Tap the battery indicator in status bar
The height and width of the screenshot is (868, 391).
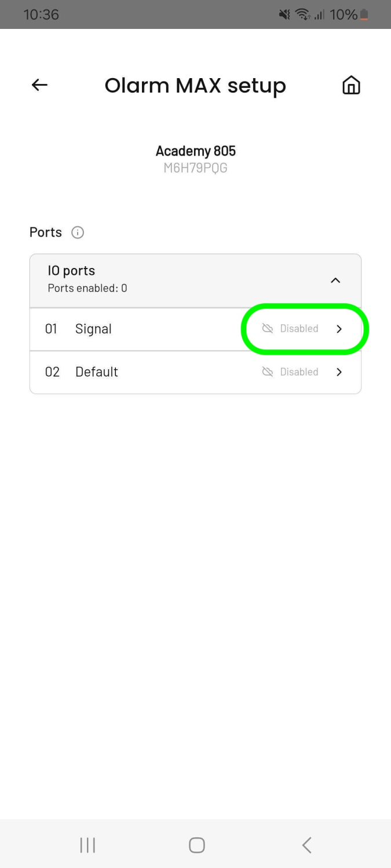(364, 14)
